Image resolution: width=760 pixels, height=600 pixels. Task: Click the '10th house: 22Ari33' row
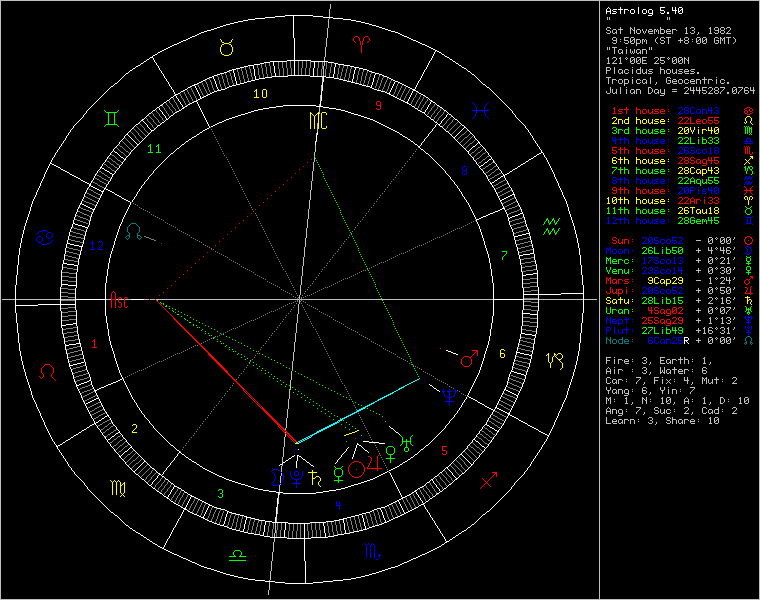tap(679, 201)
